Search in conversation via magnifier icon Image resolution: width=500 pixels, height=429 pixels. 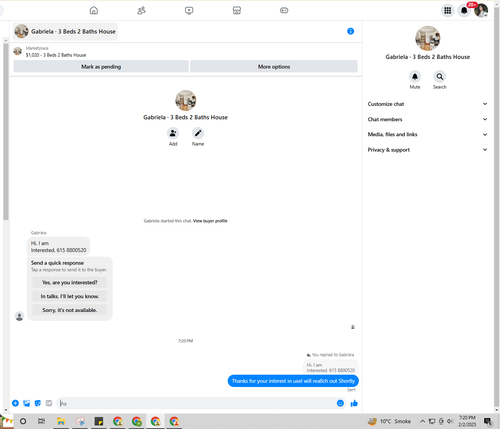point(440,77)
